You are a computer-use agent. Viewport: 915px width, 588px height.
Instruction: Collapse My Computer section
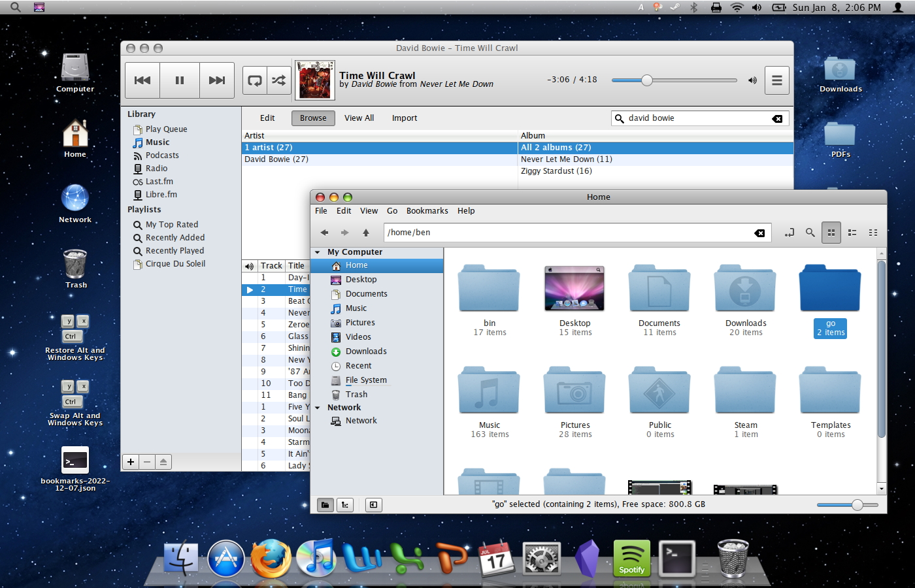point(318,252)
